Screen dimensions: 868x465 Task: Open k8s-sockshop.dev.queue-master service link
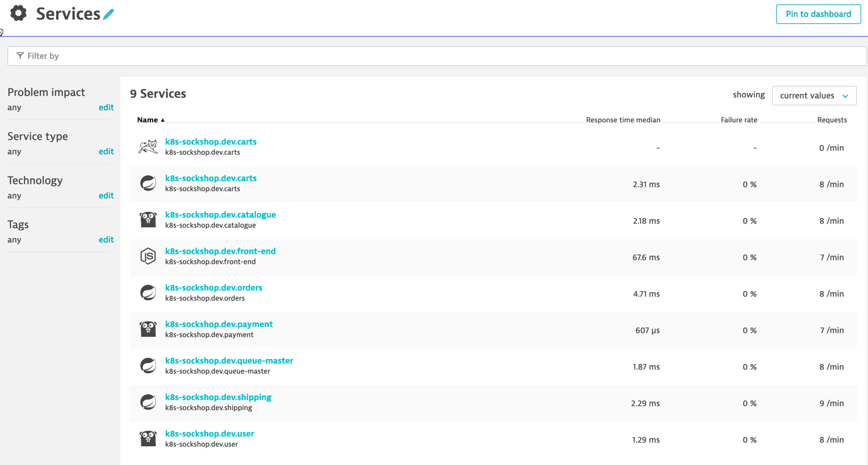click(x=229, y=361)
